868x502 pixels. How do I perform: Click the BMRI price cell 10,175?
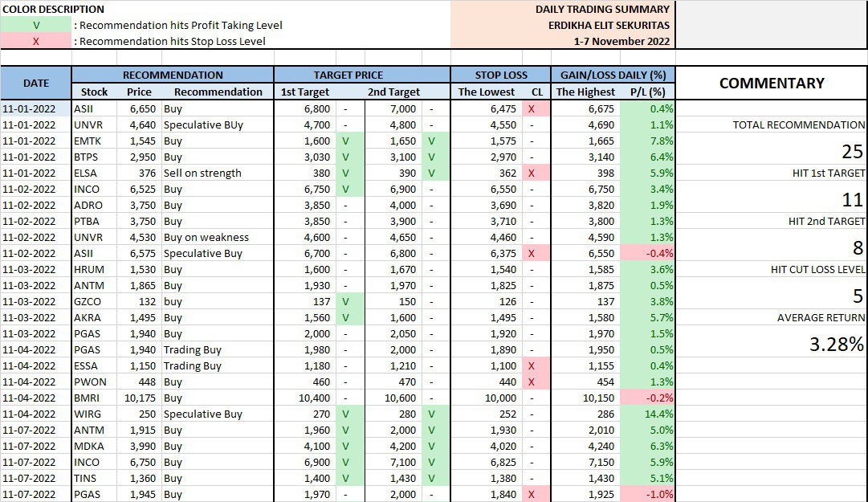[140, 398]
